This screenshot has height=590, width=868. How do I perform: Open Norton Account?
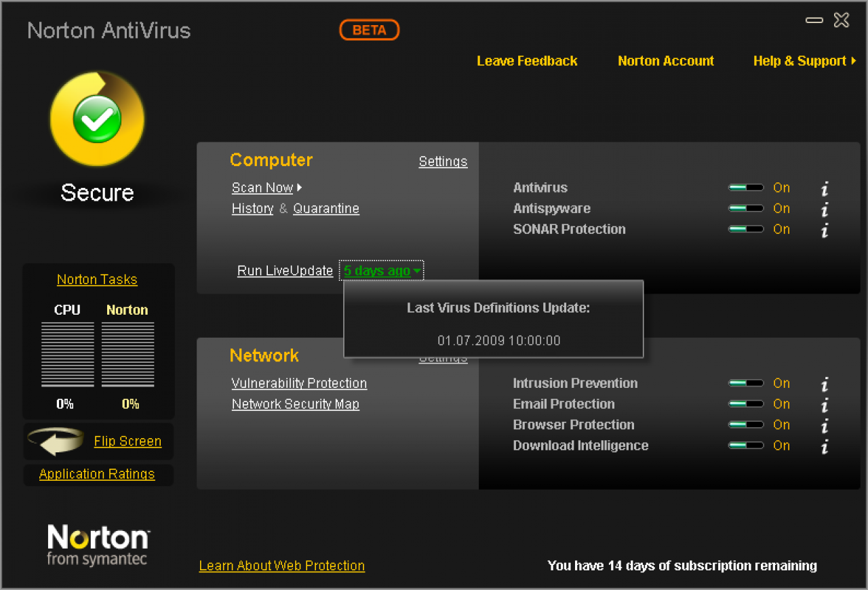[x=666, y=61]
